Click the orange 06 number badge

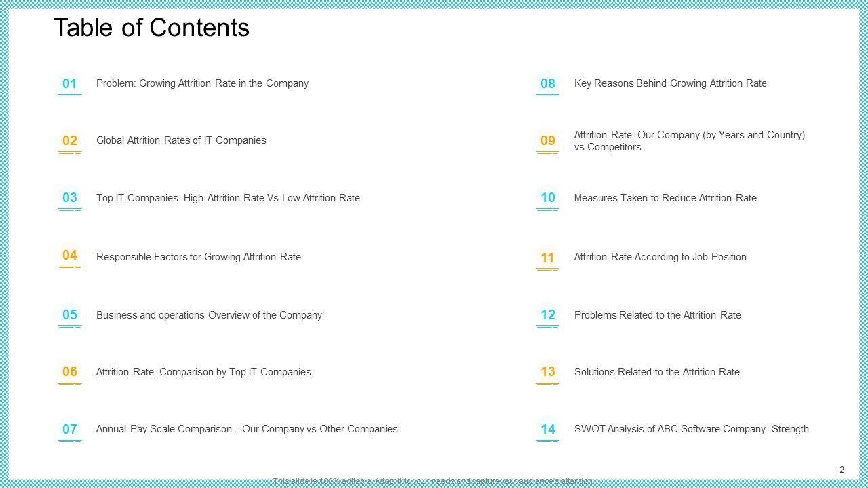click(x=70, y=372)
